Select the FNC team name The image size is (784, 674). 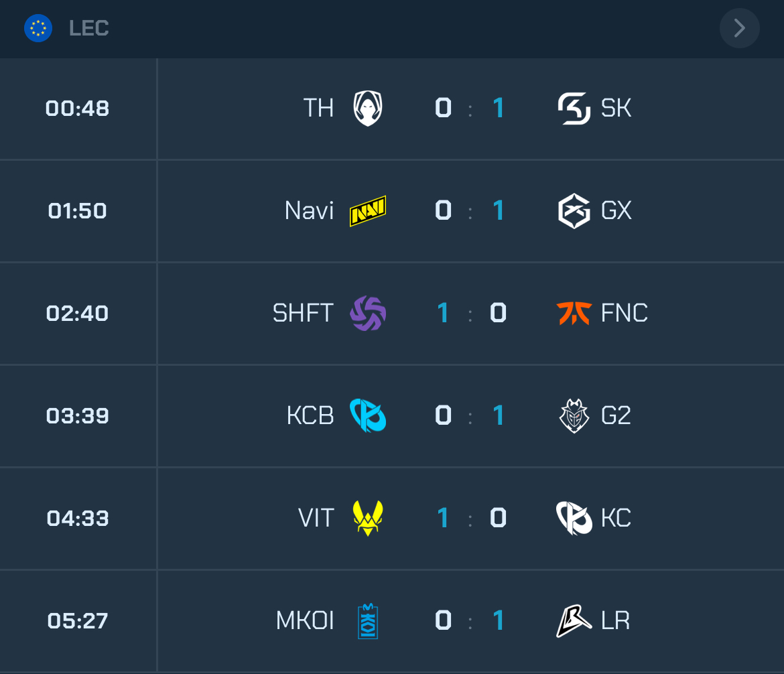pos(625,314)
